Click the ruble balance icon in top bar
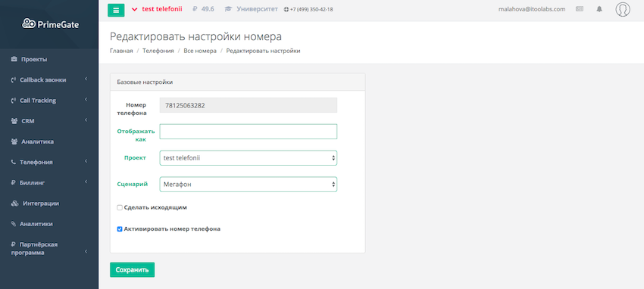The height and width of the screenshot is (289, 644). click(195, 9)
